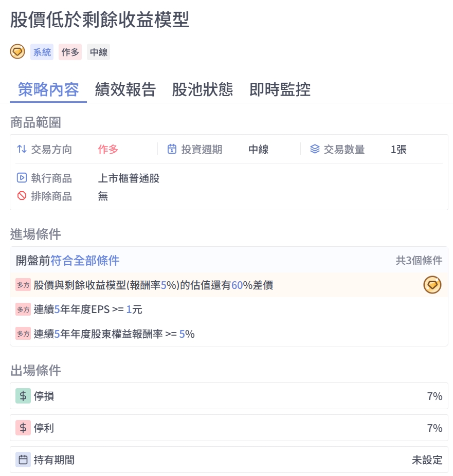Click the 持有期間 未設定 value
453x476 pixels.
[x=427, y=460]
